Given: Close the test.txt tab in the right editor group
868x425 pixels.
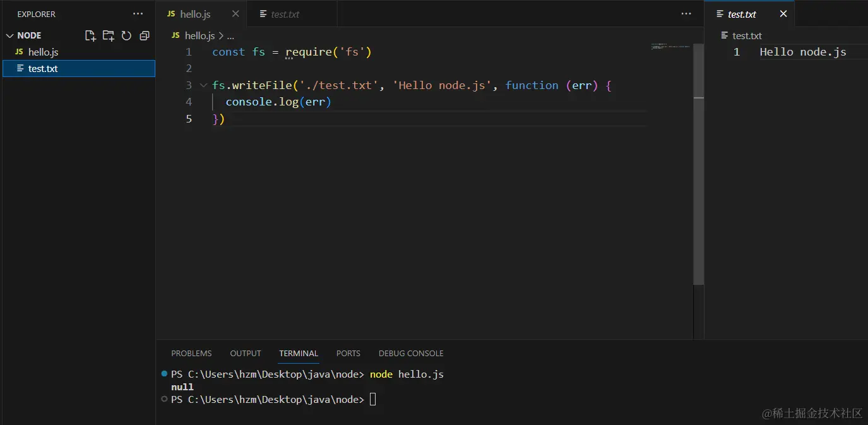Looking at the screenshot, I should coord(783,14).
